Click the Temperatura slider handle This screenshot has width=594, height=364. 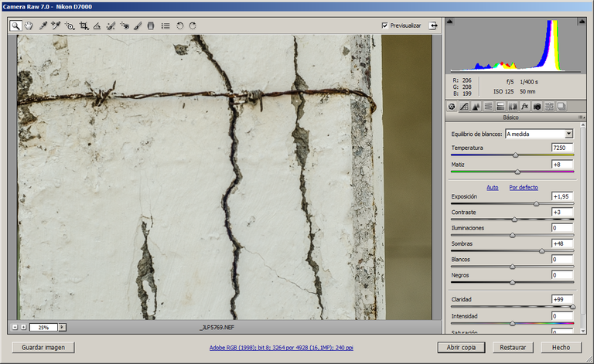point(516,155)
